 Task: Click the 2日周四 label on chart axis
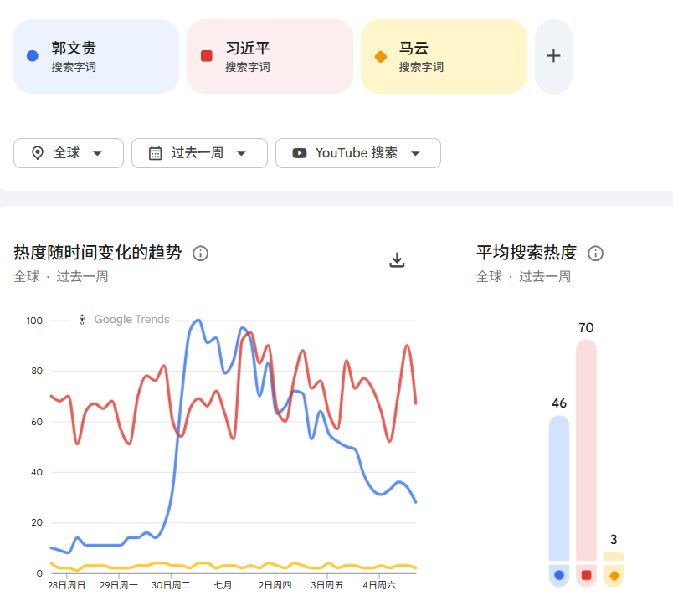(275, 585)
